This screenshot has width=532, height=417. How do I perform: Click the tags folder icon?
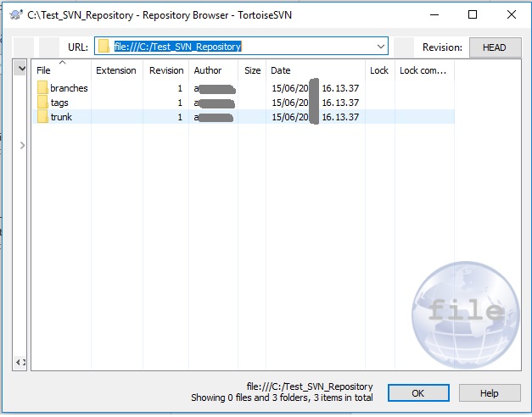pyautogui.click(x=42, y=102)
